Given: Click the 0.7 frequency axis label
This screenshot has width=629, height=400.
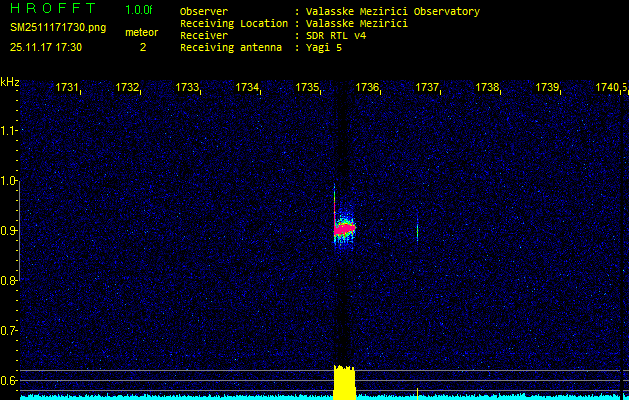Looking at the screenshot, I should 9,330.
